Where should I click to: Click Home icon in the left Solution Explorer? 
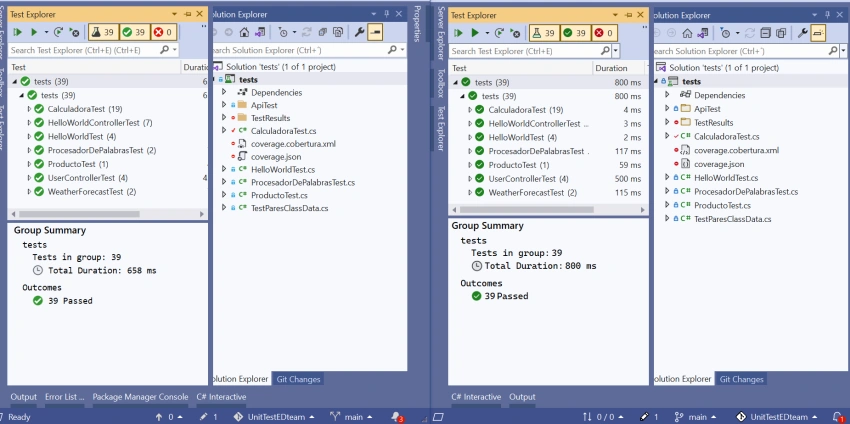[244, 33]
